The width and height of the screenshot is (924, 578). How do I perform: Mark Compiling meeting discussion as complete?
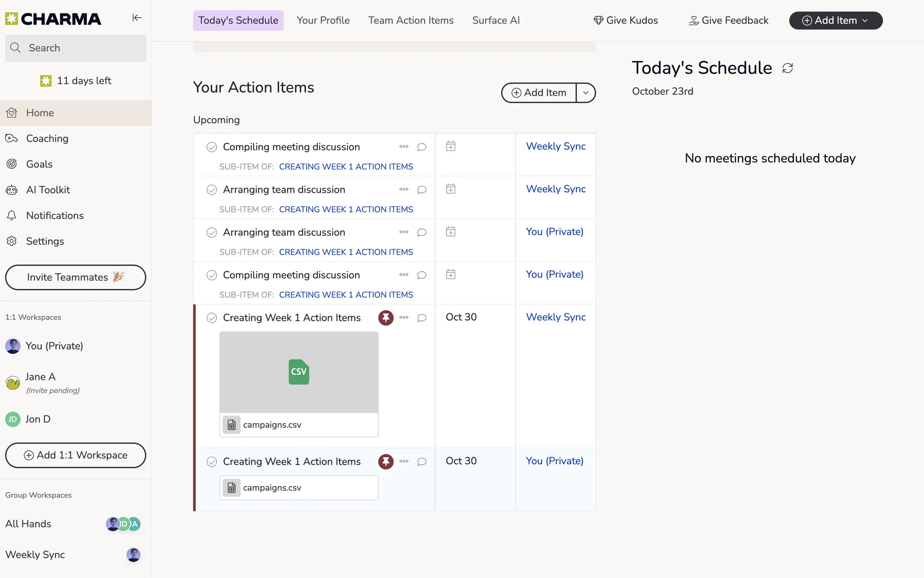point(212,146)
